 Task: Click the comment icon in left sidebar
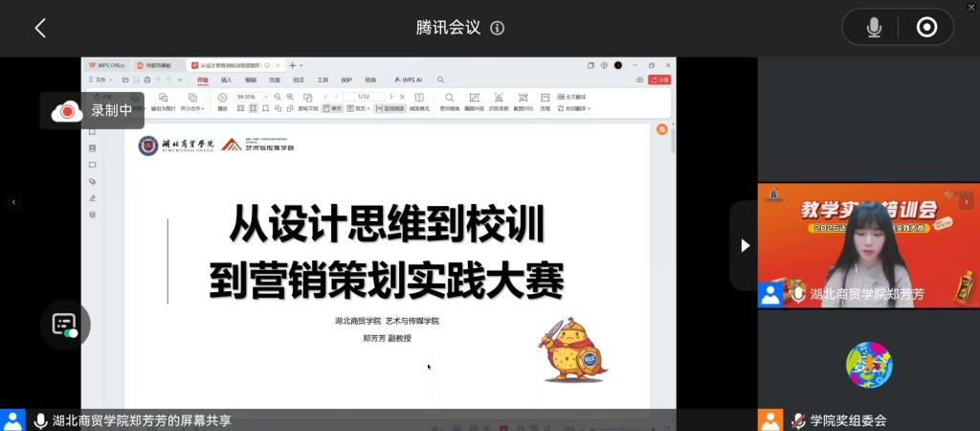(93, 165)
